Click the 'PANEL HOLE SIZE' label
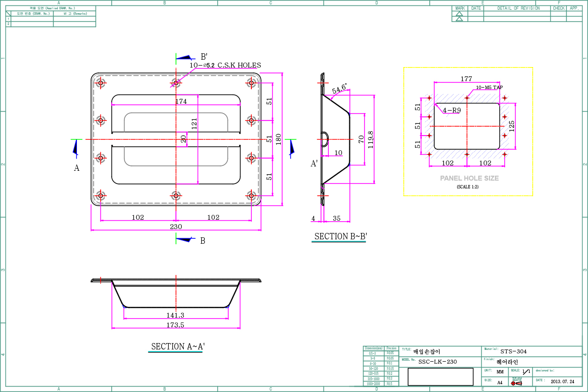The height and width of the screenshot is (392, 588). pos(469,179)
